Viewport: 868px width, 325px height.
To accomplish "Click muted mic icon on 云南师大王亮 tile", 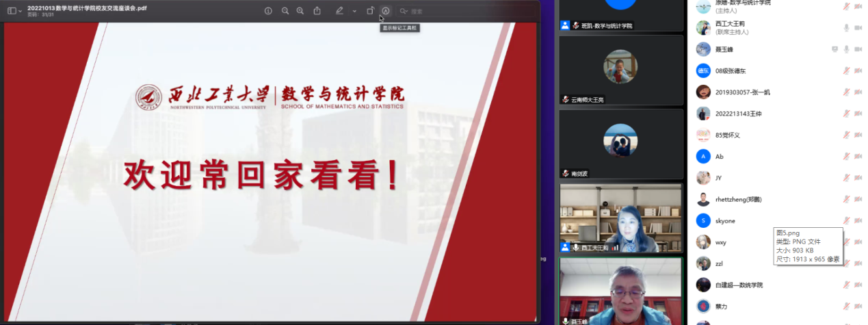I will pos(566,99).
